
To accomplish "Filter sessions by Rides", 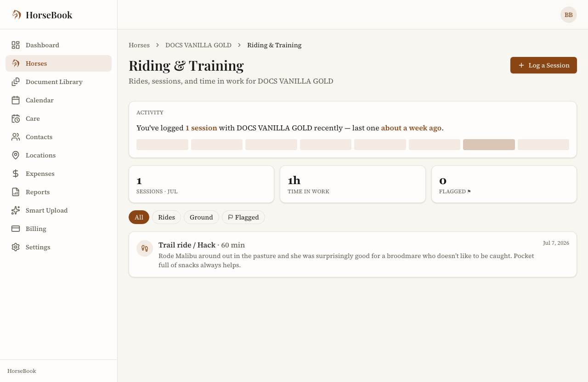I will coord(166,217).
